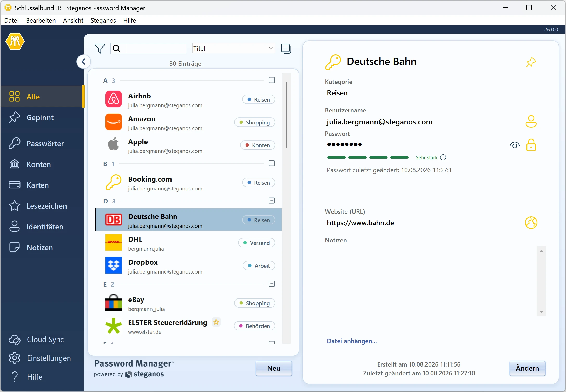
Task: Open Airbnb entry icon
Action: pos(114,99)
